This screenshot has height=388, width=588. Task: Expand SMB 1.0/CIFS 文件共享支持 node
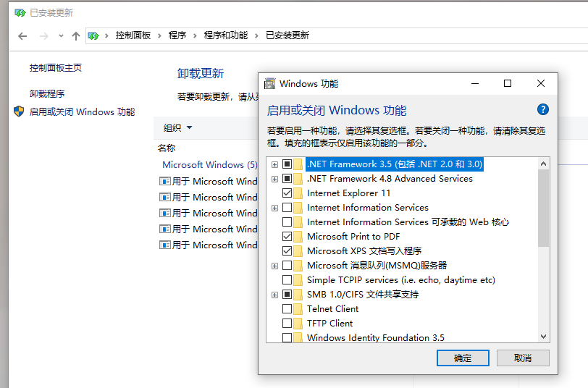275,295
